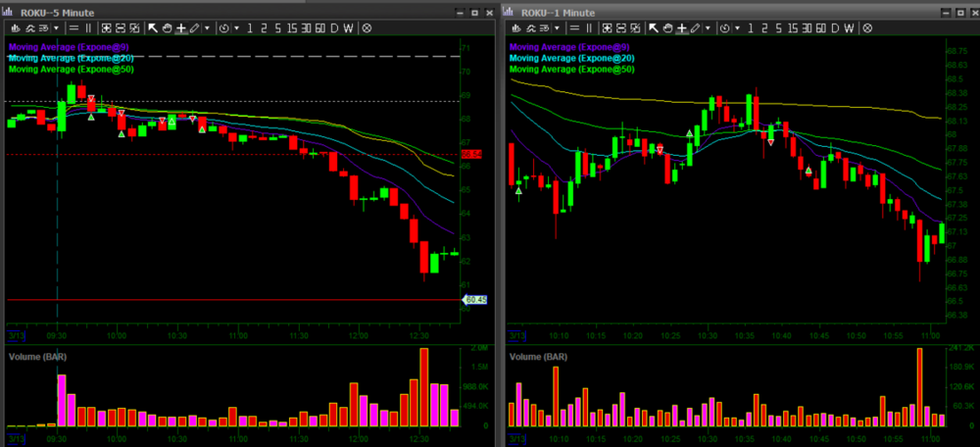Set 1 Minute chart to Daily (D) interval
The image size is (980, 447).
point(835,28)
